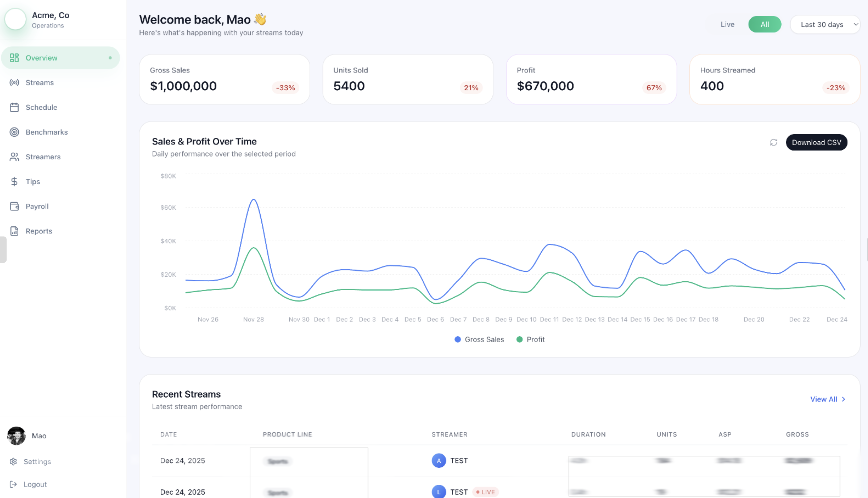Switch filter to Live streams
Image resolution: width=868 pixels, height=498 pixels.
[727, 24]
